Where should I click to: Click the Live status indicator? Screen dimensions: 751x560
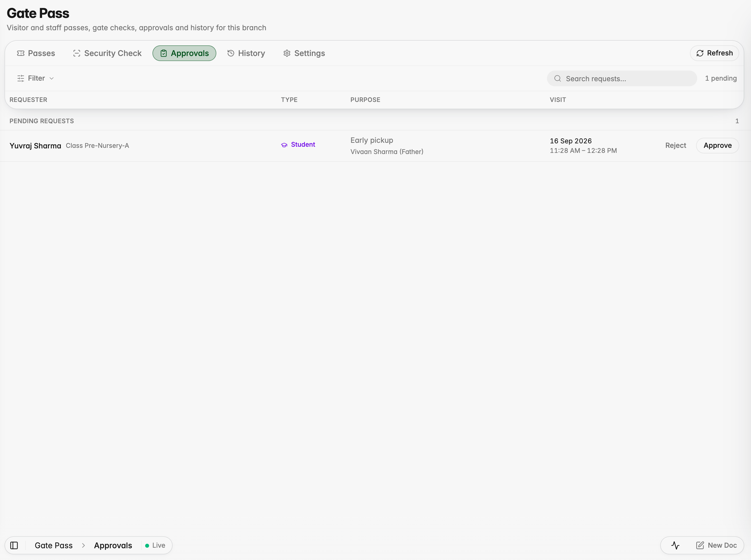[155, 545]
